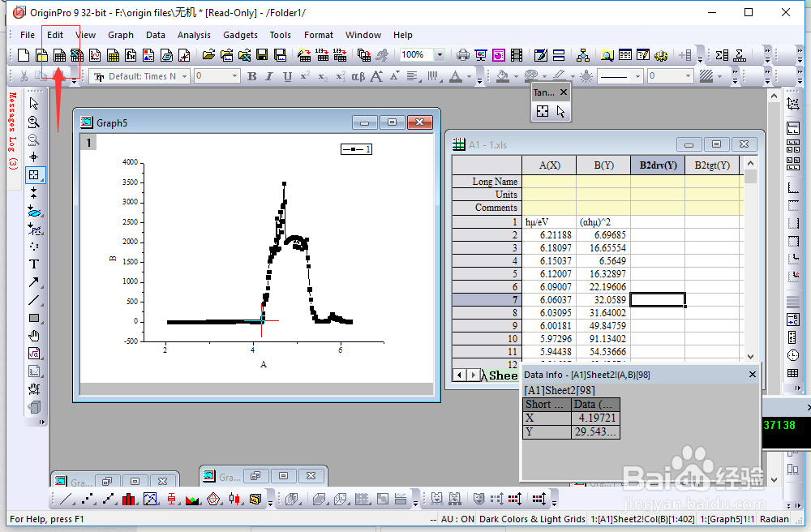The height and width of the screenshot is (532, 811).
Task: Toggle Greek alphabet text formatting
Action: tap(358, 76)
